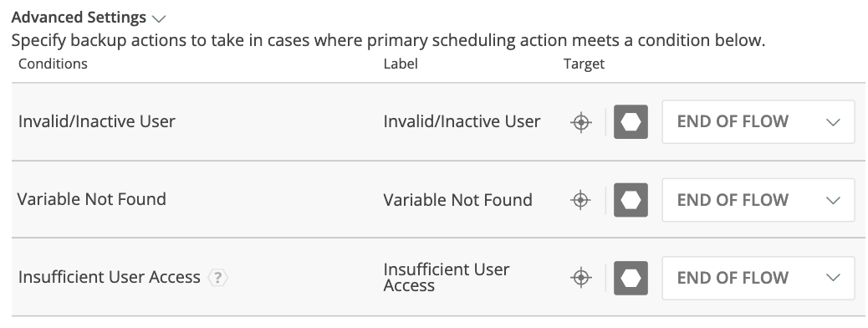Click the hexagon end icon for Invalid/Inactive User
Screen dimensions: 868x328
pyautogui.click(x=631, y=122)
